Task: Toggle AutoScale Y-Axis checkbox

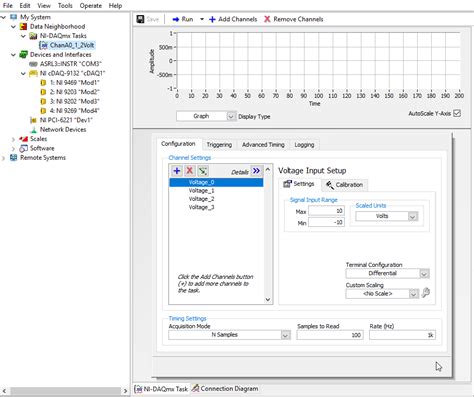Action: pos(457,113)
